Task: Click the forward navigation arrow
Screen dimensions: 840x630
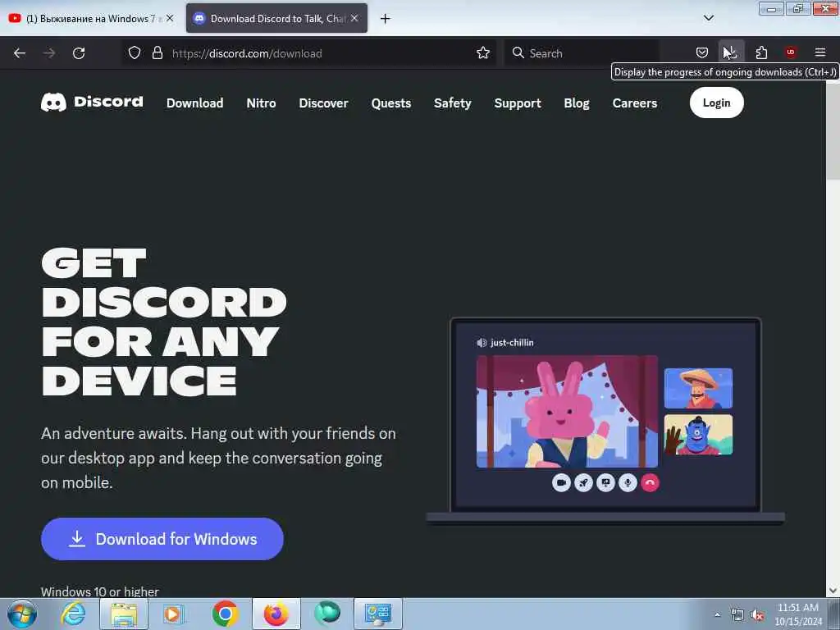Action: tap(49, 53)
